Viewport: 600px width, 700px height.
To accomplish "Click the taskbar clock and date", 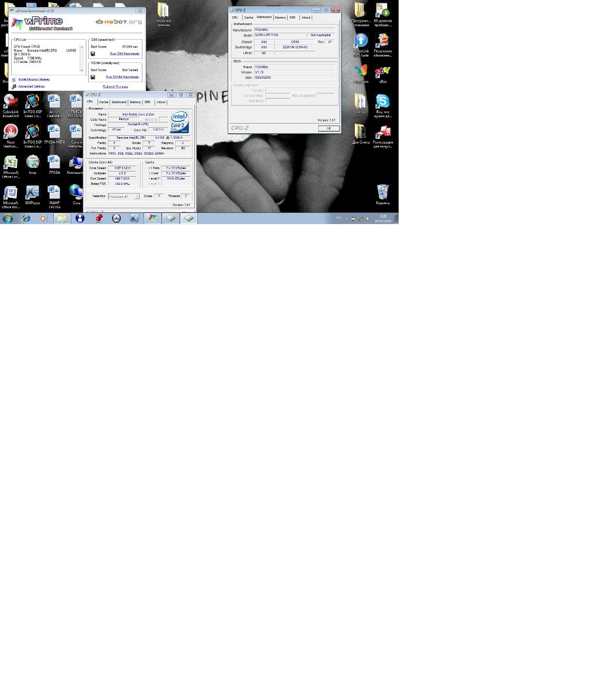I will (x=383, y=219).
